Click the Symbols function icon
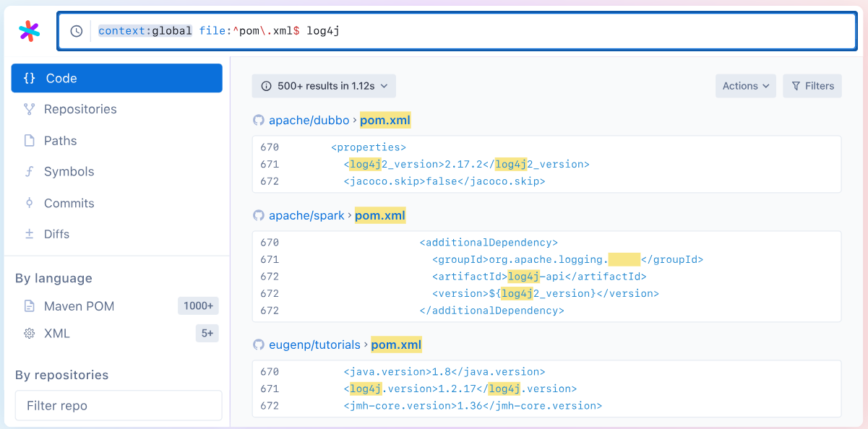Viewport: 868px width, 429px height. click(x=29, y=171)
